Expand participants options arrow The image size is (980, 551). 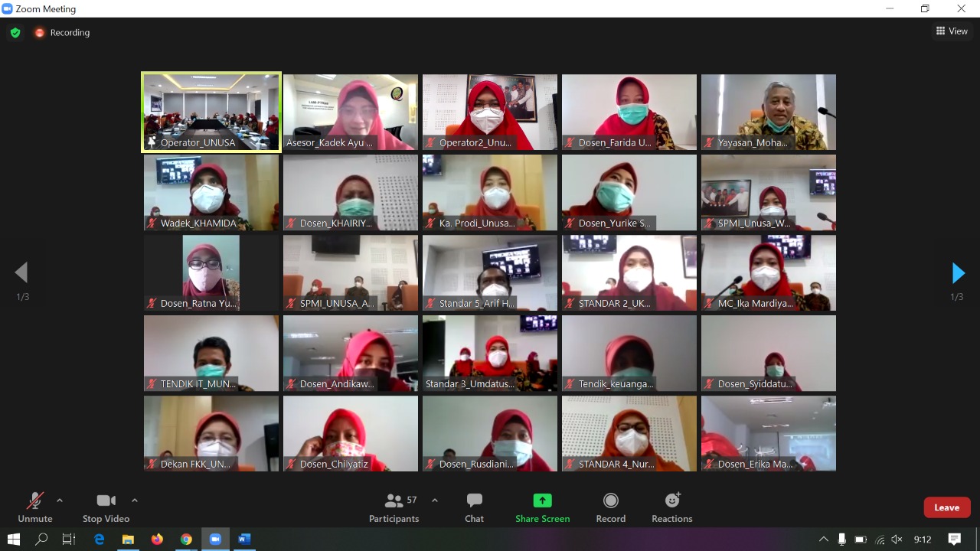[435, 500]
